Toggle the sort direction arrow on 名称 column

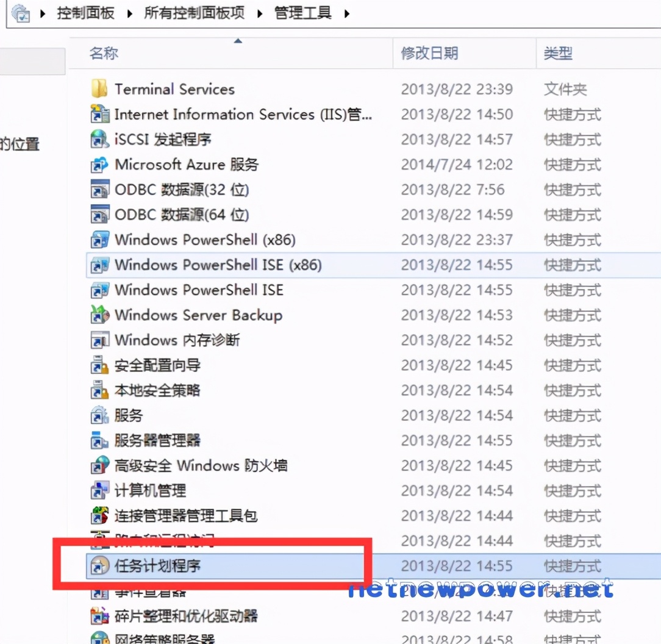pos(238,39)
